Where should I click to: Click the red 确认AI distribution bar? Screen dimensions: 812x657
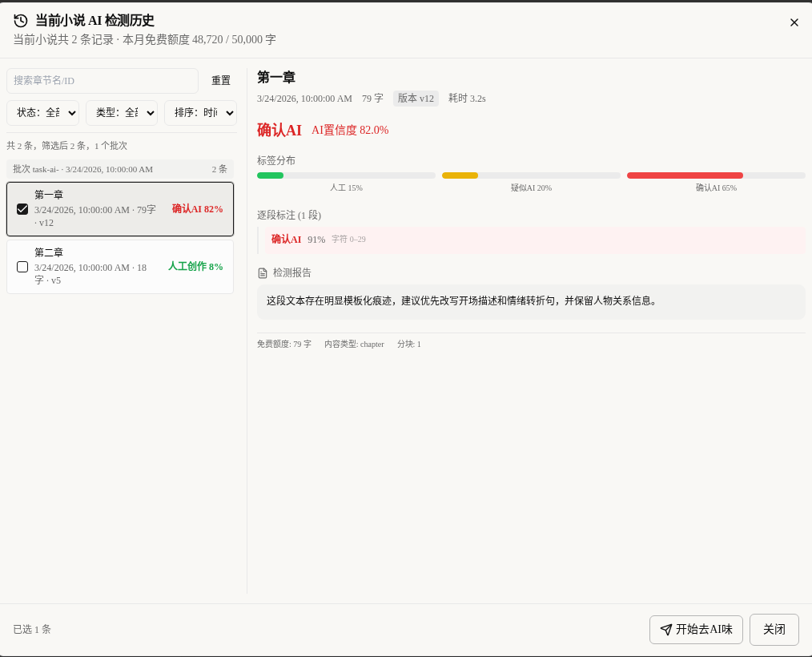click(x=685, y=175)
